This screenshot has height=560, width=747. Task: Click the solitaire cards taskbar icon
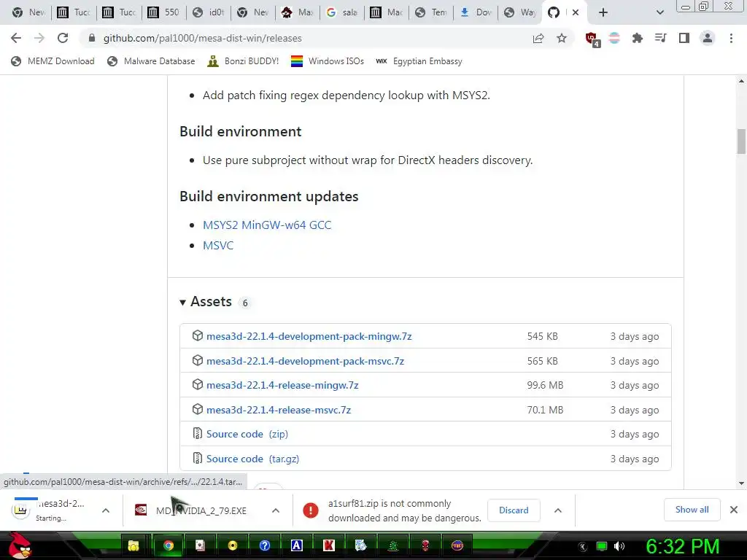(200, 545)
